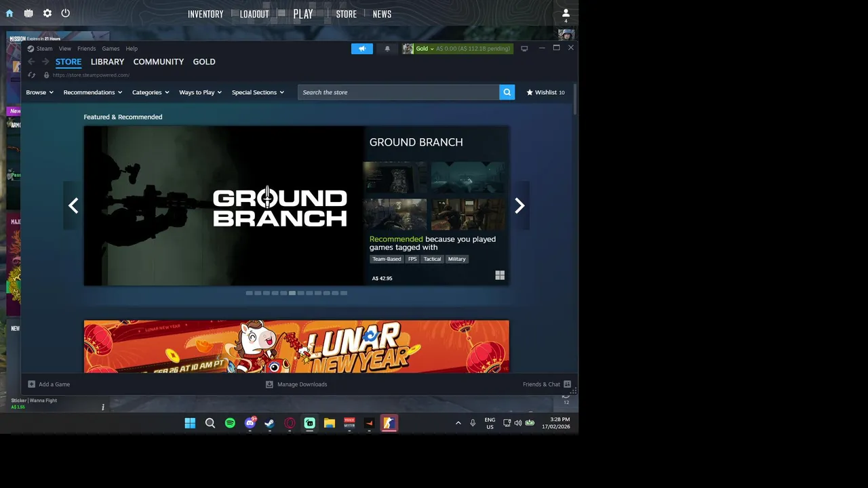Open CS2 INVENTORY menu
The width and height of the screenshot is (868, 488).
coord(205,14)
